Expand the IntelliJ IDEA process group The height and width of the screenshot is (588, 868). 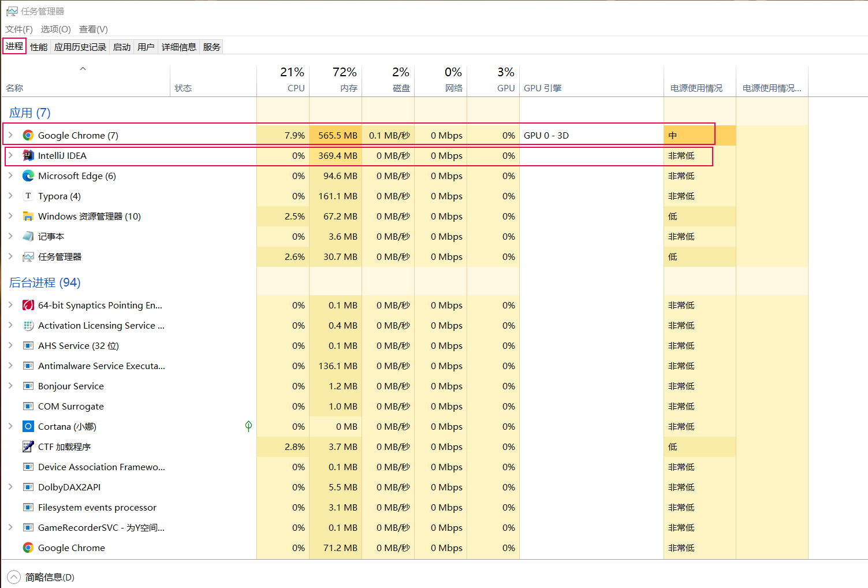tap(10, 155)
